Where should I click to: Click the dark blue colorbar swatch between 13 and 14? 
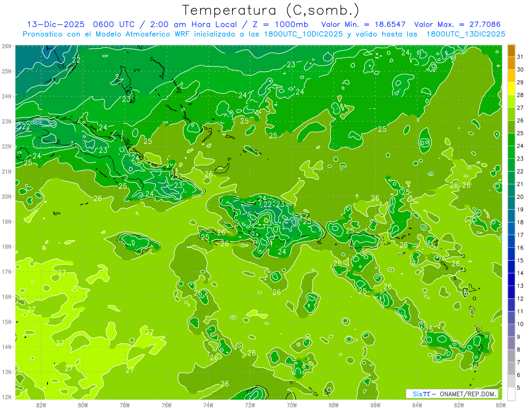(x=512, y=280)
